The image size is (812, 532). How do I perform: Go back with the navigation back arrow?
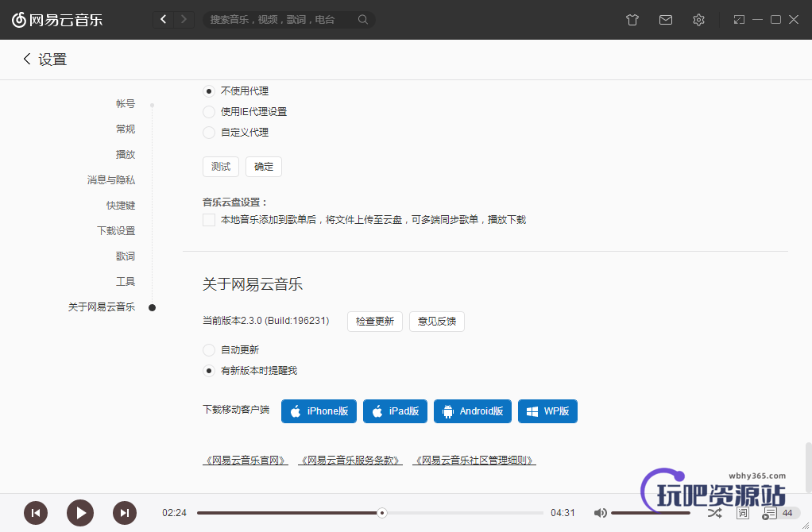click(163, 20)
